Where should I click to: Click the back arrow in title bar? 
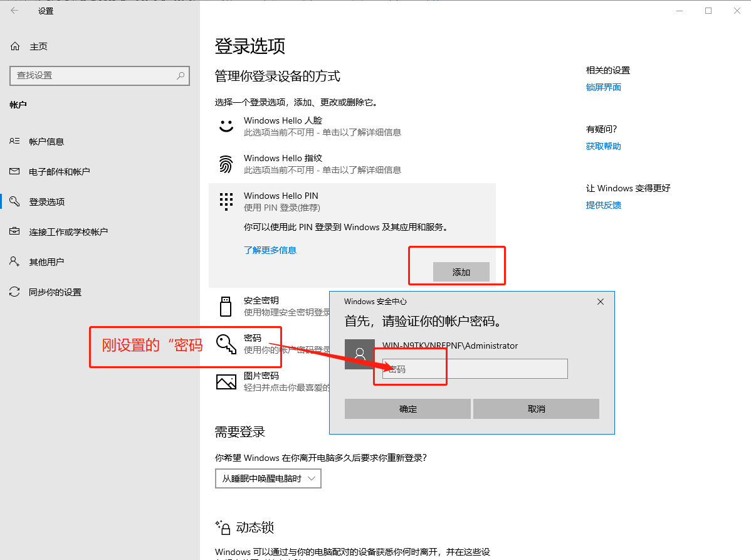tap(14, 11)
